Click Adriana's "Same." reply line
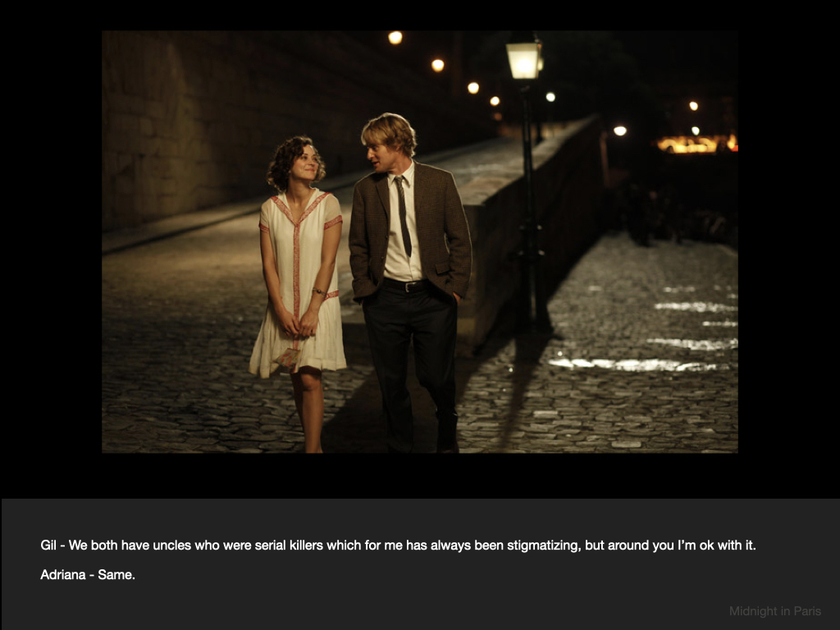Screen dimensions: 840x630 click(x=88, y=575)
